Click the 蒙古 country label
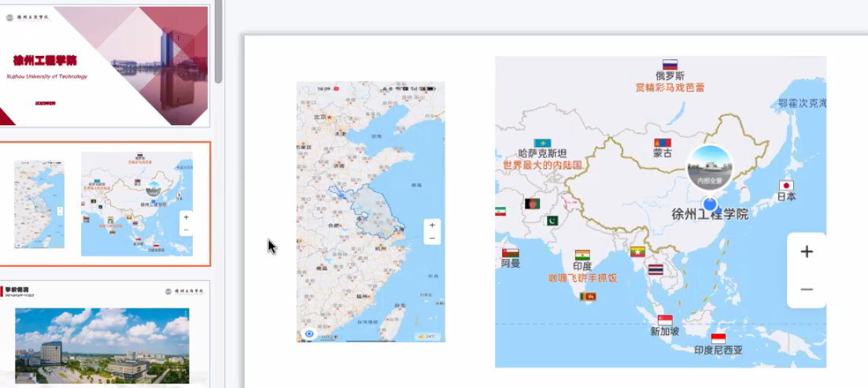Image resolution: width=868 pixels, height=388 pixels. coord(663,153)
